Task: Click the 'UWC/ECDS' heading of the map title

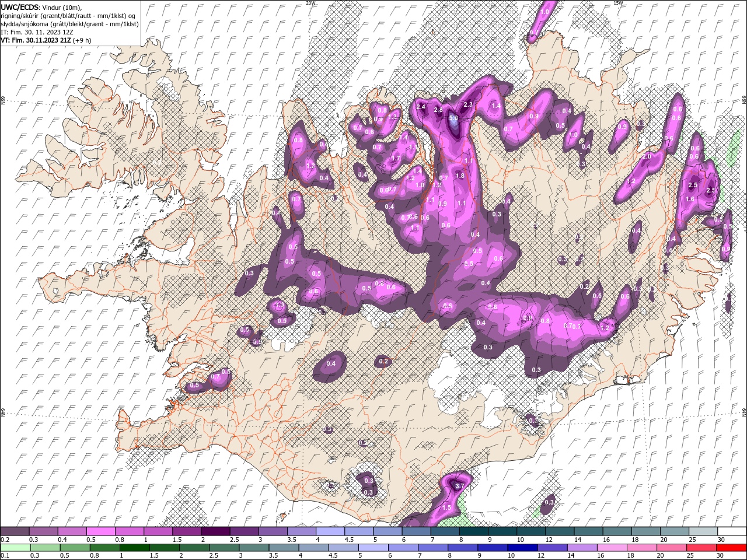Action: (x=20, y=6)
